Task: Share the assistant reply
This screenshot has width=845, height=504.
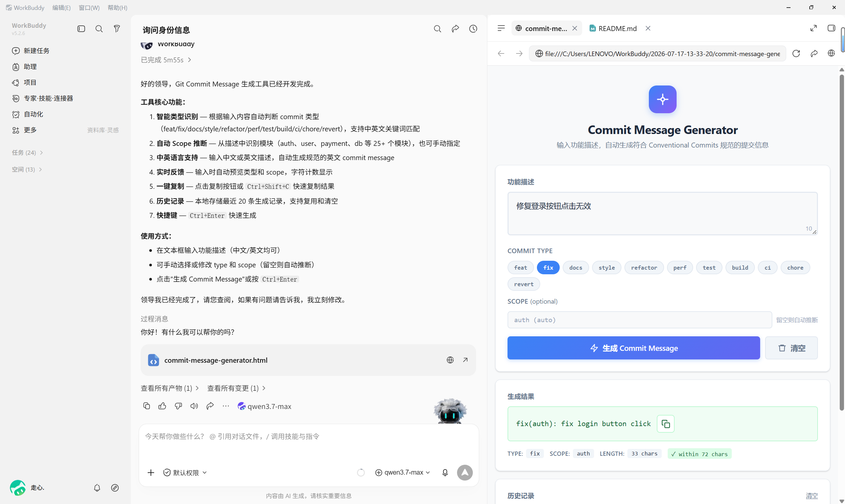Action: 210,406
